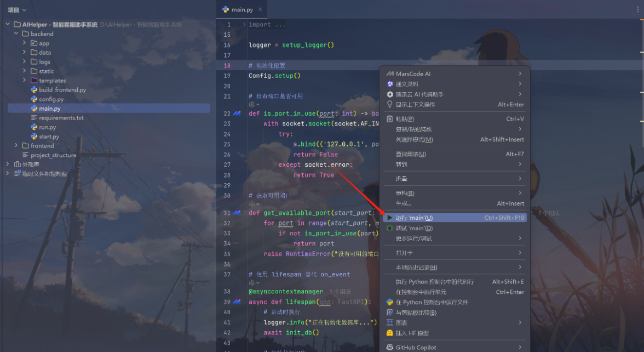This screenshot has height=352, width=644.
Task: Open the 重构(R) submenu
Action: click(x=455, y=193)
